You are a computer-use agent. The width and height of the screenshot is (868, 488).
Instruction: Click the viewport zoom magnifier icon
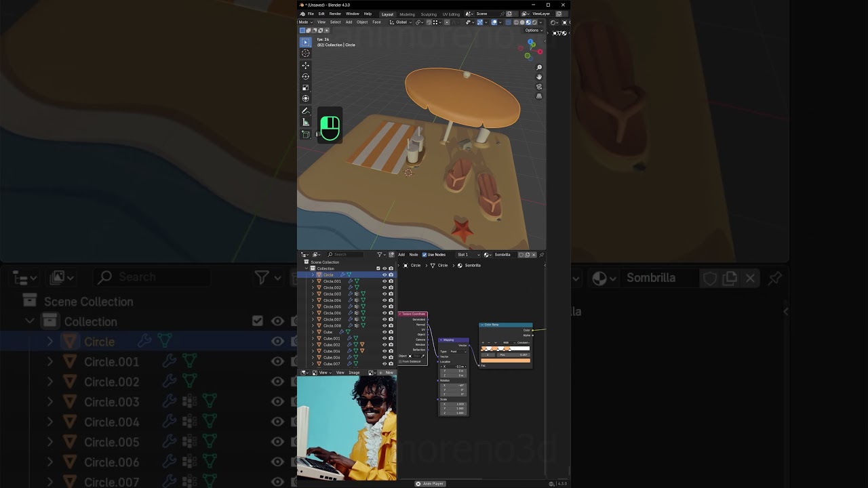539,67
